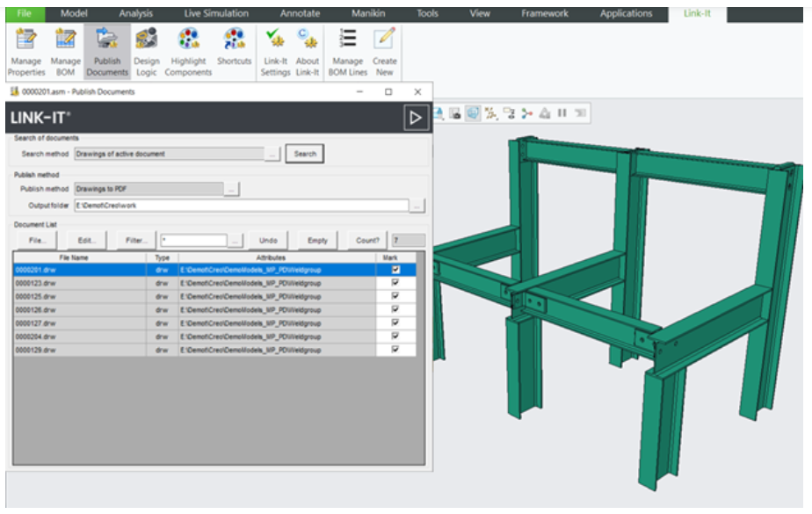Open the Publish method selector ellipsis button
The image size is (812, 514).
click(x=231, y=190)
